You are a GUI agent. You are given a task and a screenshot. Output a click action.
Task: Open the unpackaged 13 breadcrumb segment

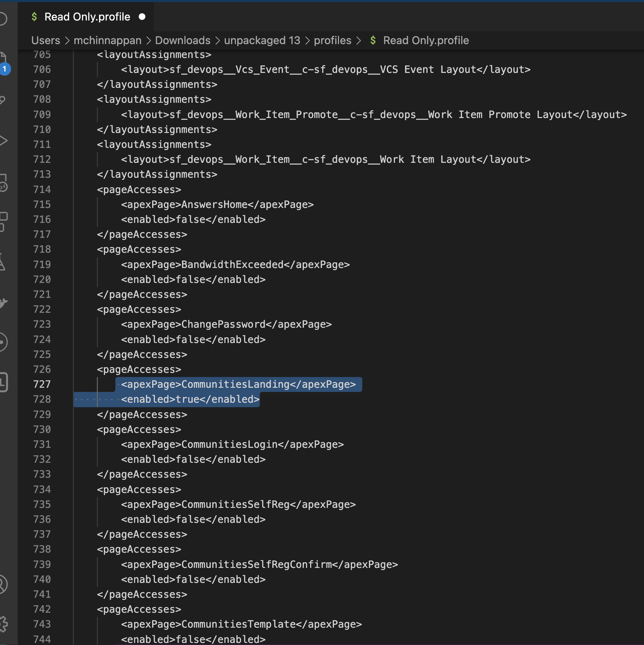point(262,40)
